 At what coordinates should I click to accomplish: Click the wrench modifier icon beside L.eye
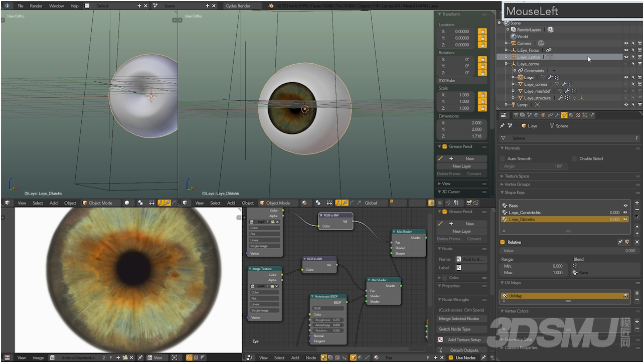pyautogui.click(x=550, y=78)
